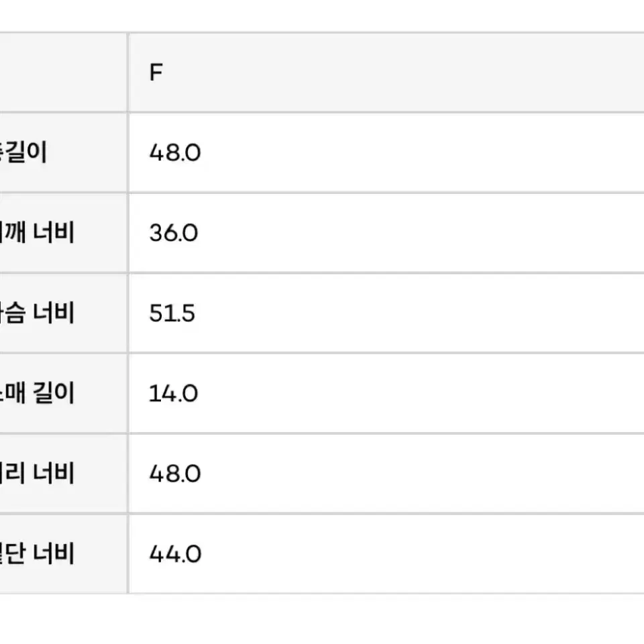Screen dimensions: 644x644
Task: Click the 44.0 hem width value
Action: [175, 553]
